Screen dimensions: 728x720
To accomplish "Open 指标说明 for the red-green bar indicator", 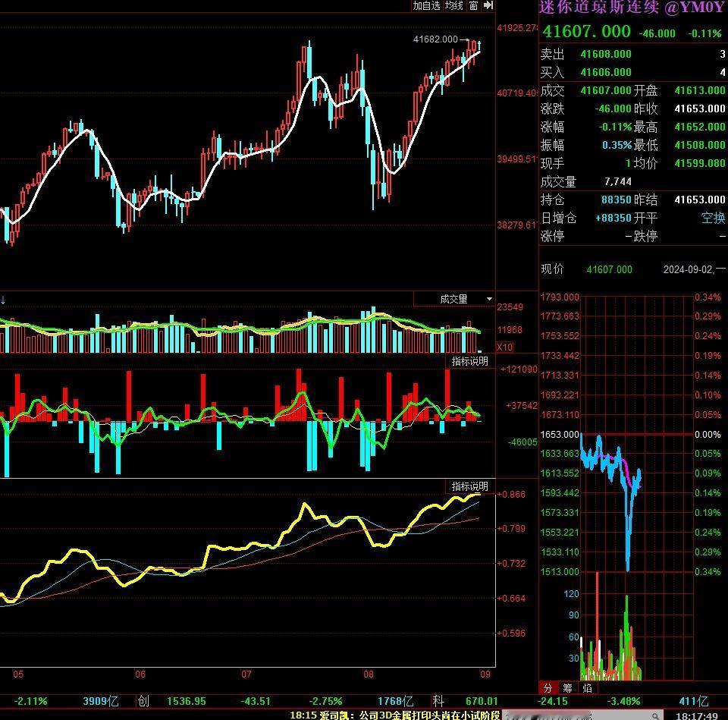I will [469, 361].
